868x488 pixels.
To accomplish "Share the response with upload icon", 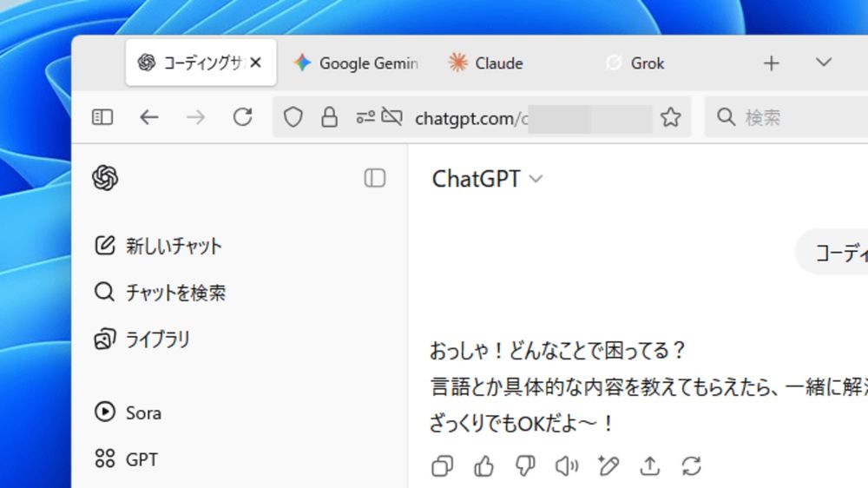I will pos(650,465).
